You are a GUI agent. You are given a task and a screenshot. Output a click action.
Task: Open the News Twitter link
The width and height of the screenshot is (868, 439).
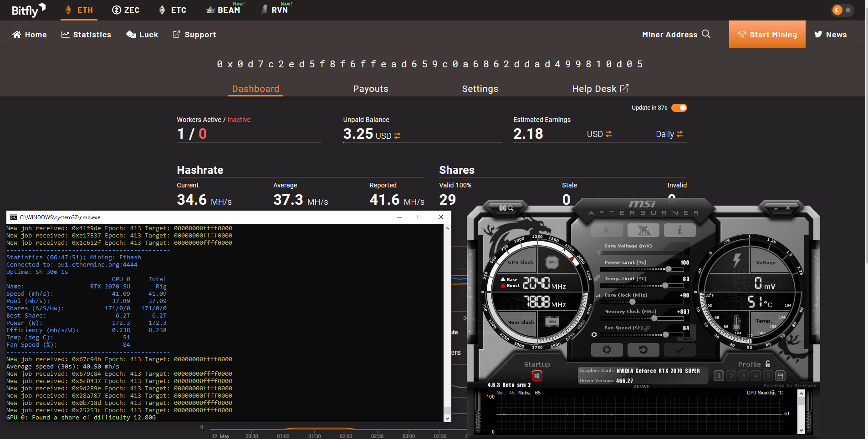point(831,35)
